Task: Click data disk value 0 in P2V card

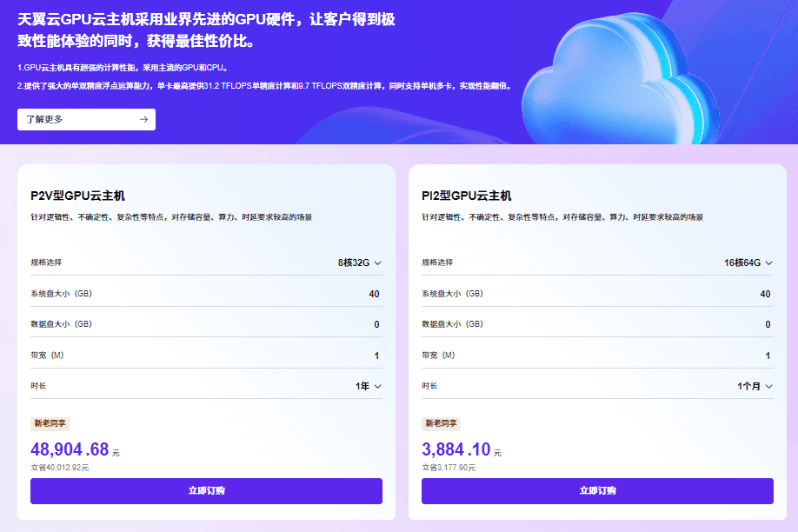Action: 376,324
